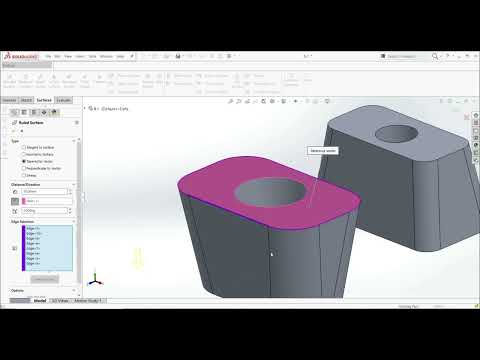Select the Perpendicular to Vector type
Image resolution: width=480 pixels, height=360 pixels.
pyautogui.click(x=24, y=168)
